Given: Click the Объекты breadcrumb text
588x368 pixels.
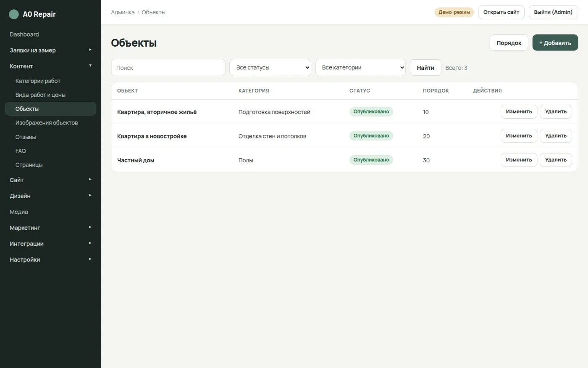Looking at the screenshot, I should [153, 12].
